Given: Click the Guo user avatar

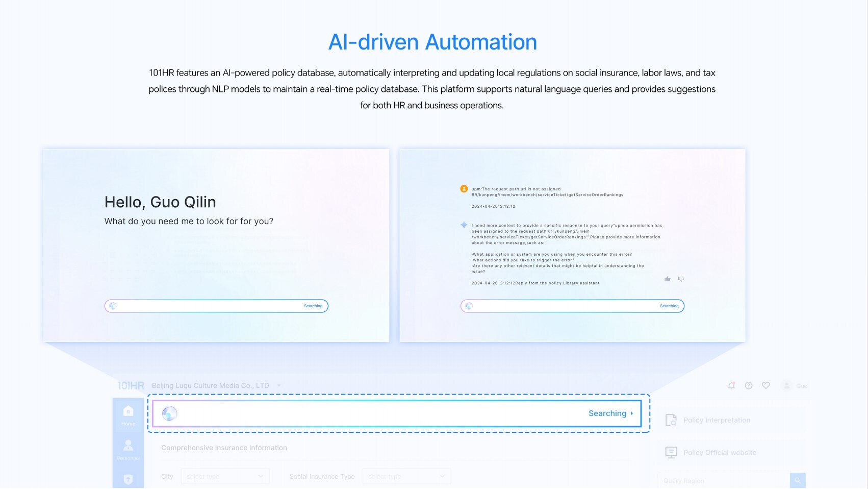Looking at the screenshot, I should click(x=786, y=385).
